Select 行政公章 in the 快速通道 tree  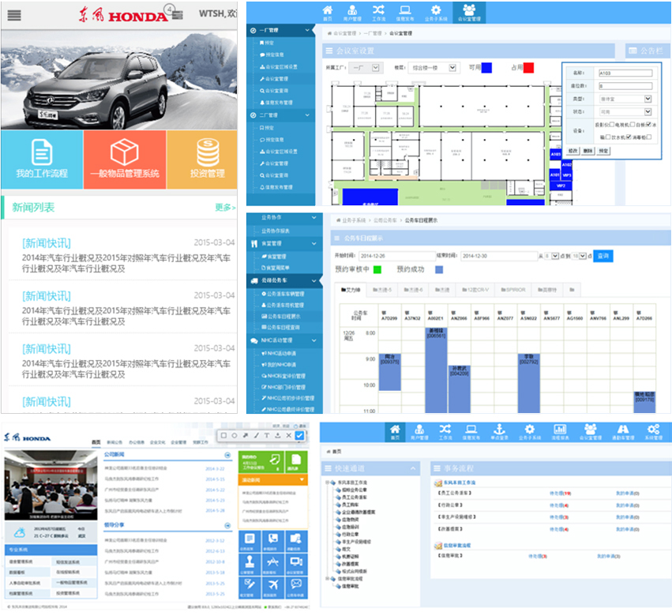coord(350,535)
